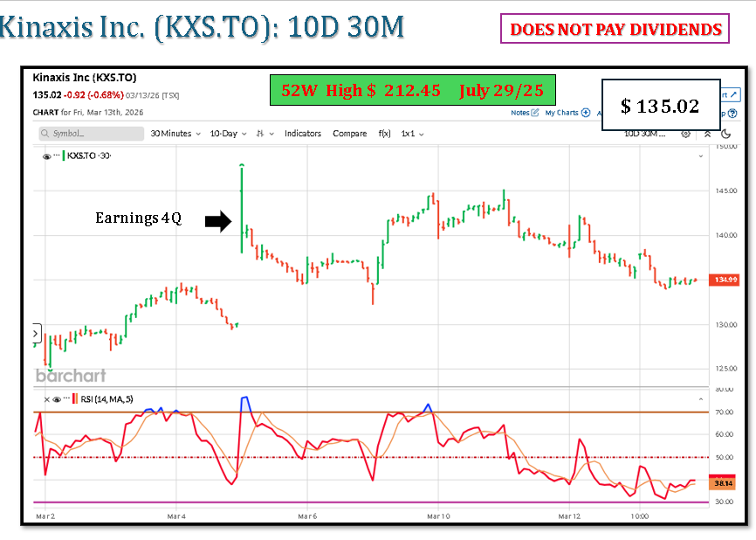
Task: Expand the 1x1 grid layout dropdown
Action: 412,134
